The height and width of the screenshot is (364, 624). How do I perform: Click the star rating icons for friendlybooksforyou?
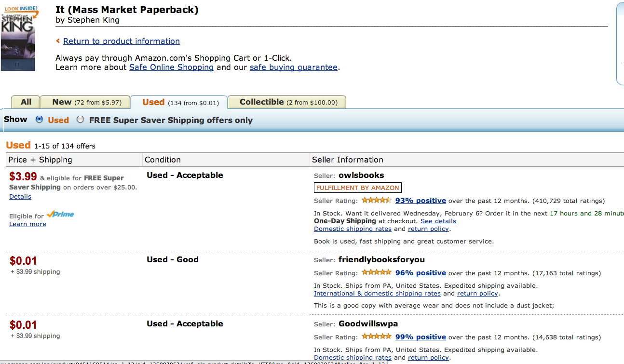tap(377, 273)
